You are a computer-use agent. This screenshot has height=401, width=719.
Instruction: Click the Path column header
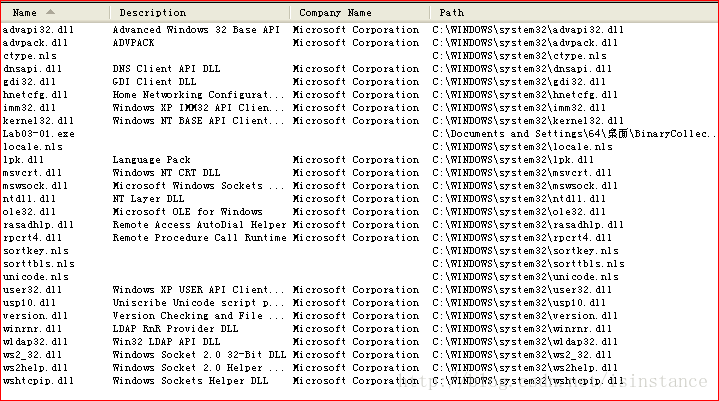coord(451,13)
